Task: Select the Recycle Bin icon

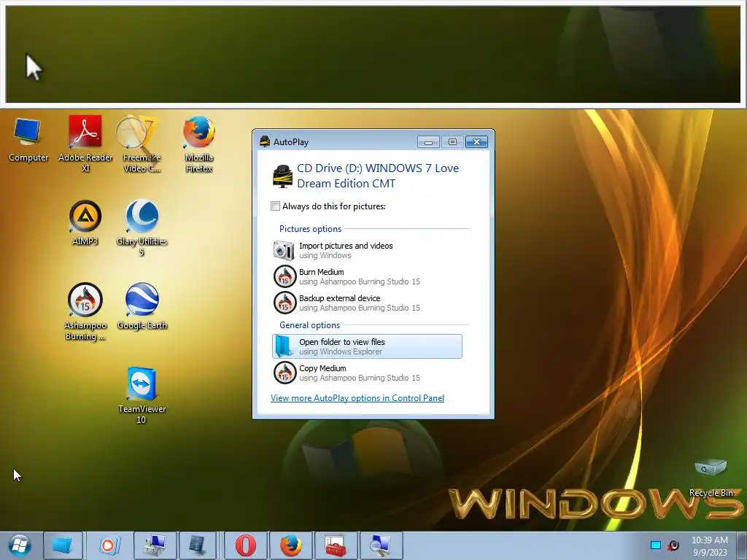Action: point(711,478)
